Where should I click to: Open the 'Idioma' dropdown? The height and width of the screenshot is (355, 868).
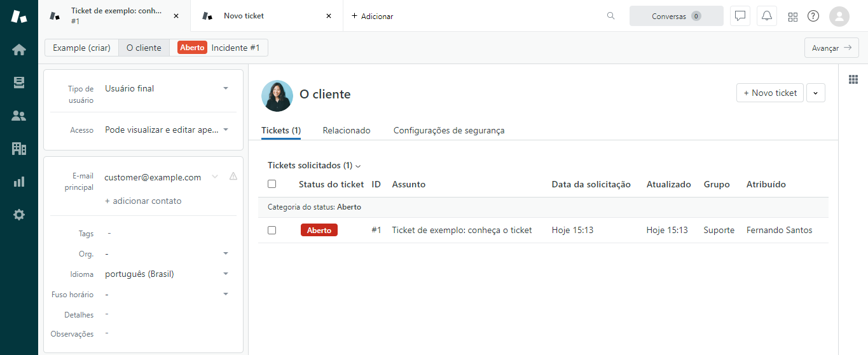tap(167, 274)
